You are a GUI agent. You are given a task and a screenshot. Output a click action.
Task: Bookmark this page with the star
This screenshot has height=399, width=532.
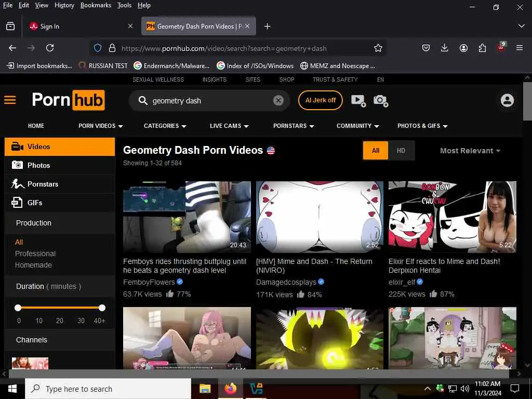pos(378,48)
